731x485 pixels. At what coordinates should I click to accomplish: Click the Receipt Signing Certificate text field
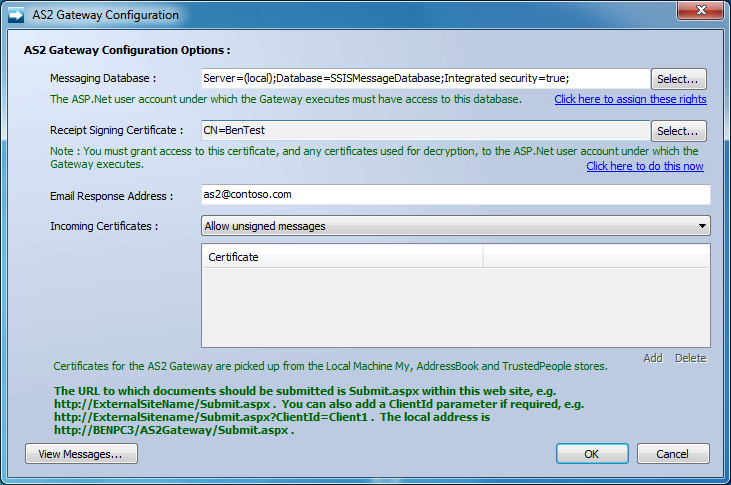tap(426, 131)
